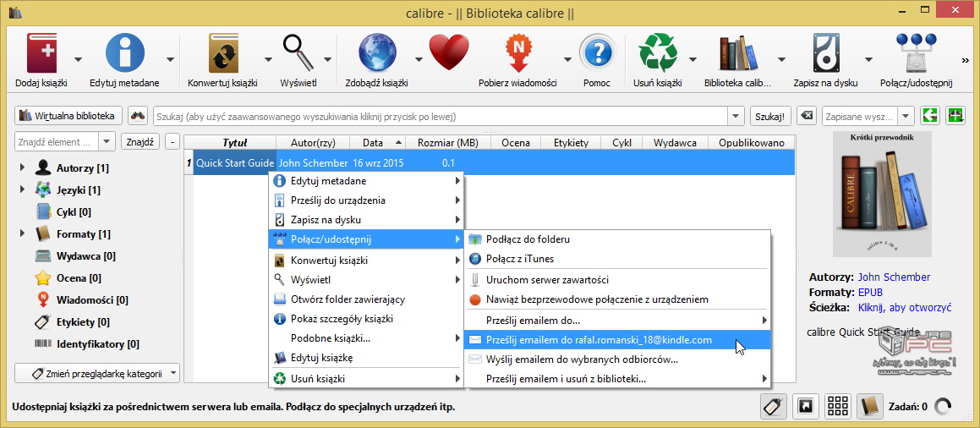The image size is (980, 428).
Task: Select Uruchom serwer zawartości
Action: pyautogui.click(x=617, y=280)
